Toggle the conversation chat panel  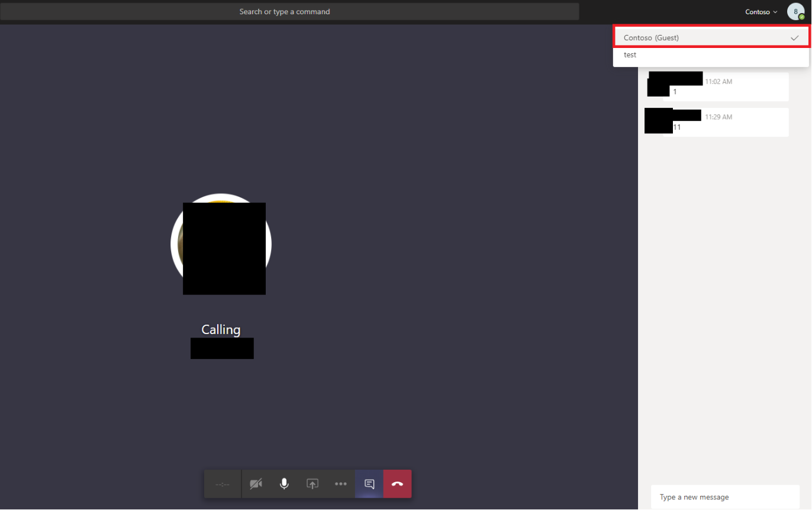(x=369, y=484)
